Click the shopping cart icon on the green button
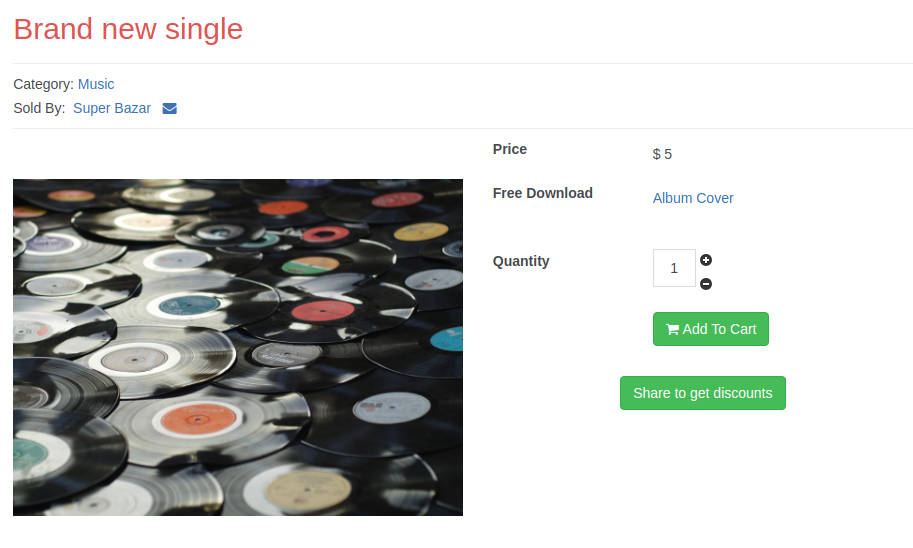Viewport: 913px width, 548px height. 672,330
